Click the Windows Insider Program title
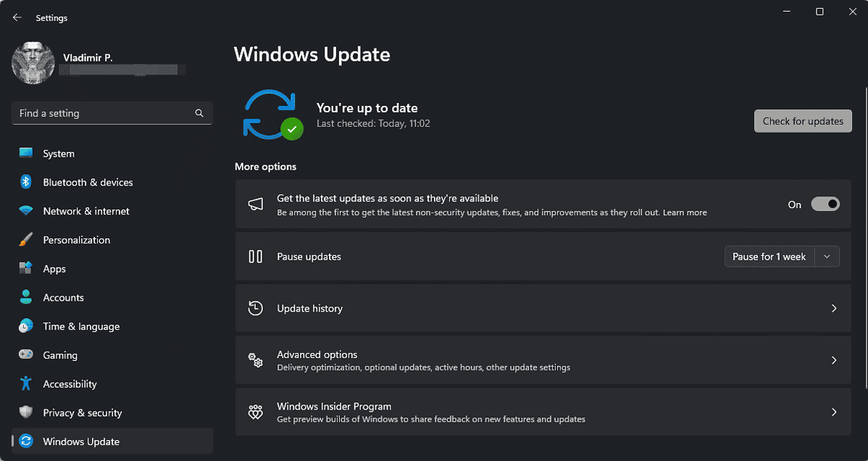The height and width of the screenshot is (461, 868). (334, 406)
